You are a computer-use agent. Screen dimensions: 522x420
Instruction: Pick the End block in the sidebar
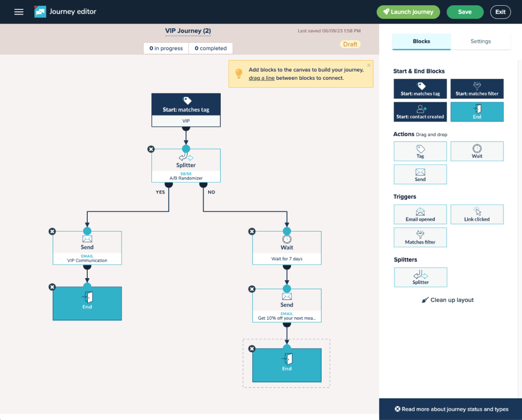[x=477, y=112]
